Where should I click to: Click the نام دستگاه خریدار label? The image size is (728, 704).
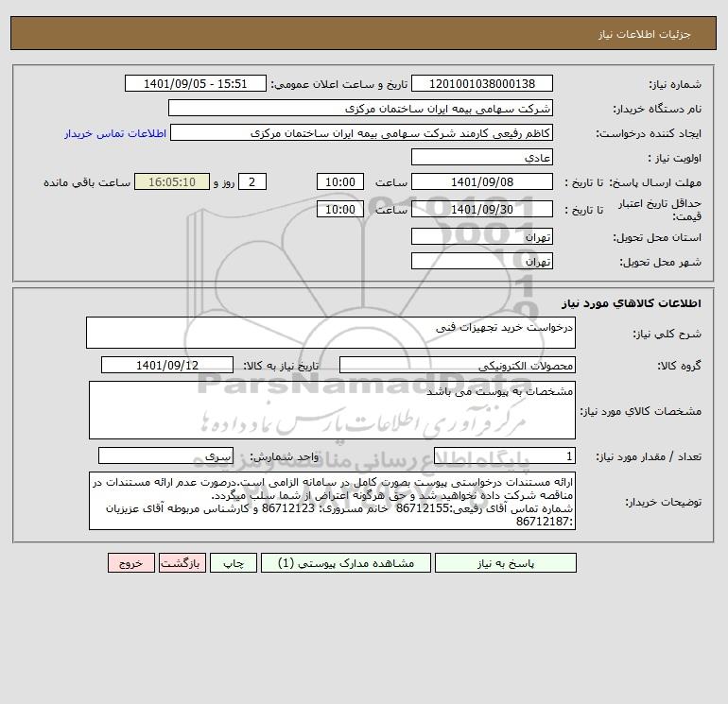click(x=657, y=109)
